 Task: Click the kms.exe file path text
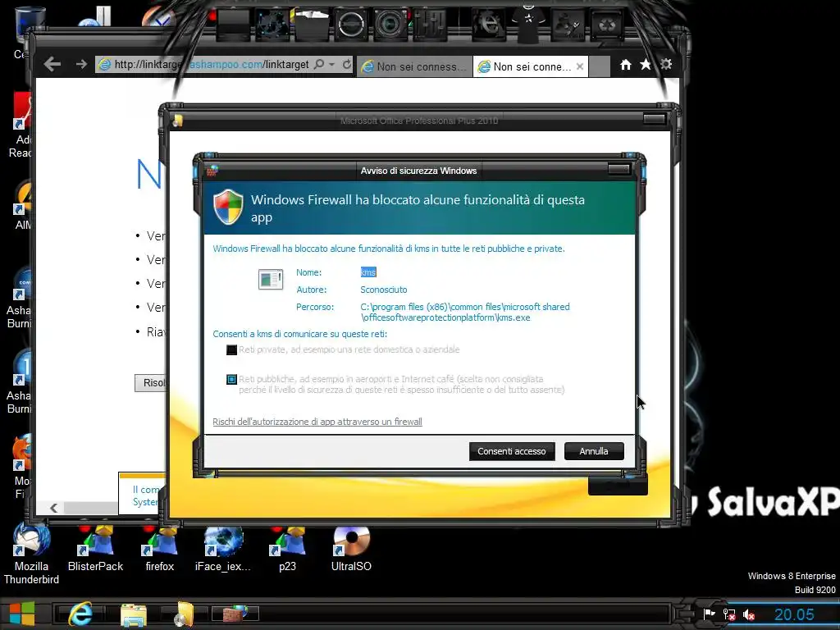[x=465, y=313]
